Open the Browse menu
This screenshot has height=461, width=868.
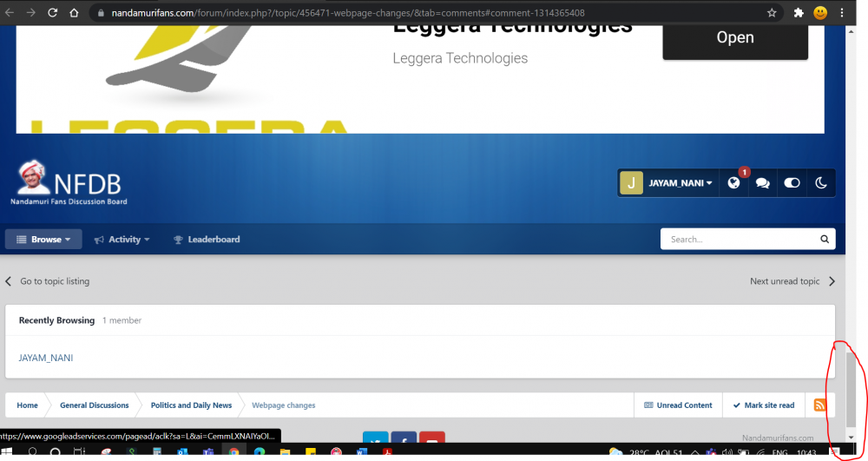click(43, 239)
